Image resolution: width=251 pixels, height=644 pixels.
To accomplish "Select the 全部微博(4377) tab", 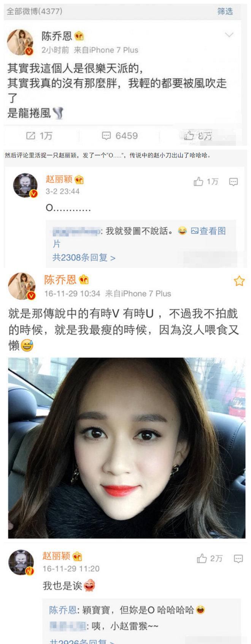I will 35,11.
